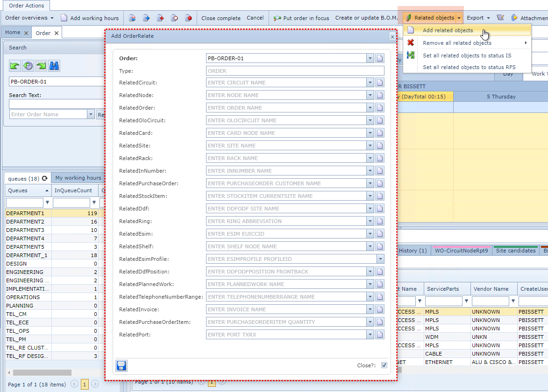
Task: Click filter funnel under Queues column
Action: click(x=47, y=203)
